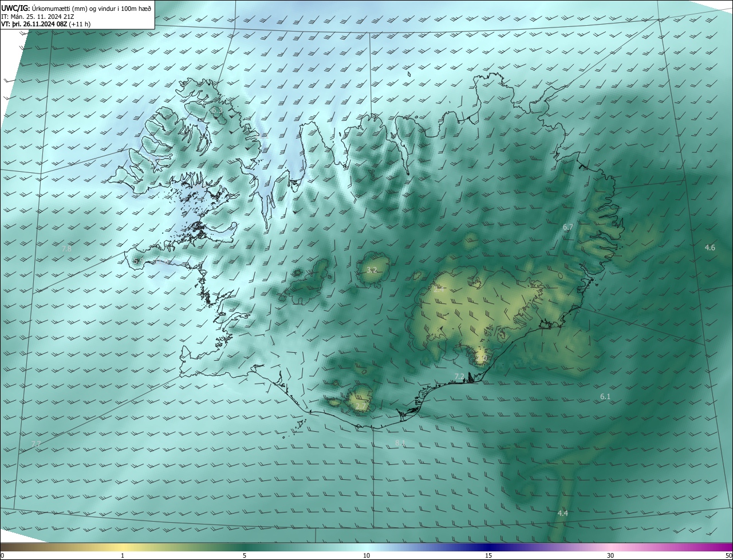Click the 5 tick on the colour scale
Image resolution: width=733 pixels, height=560 pixels.
245,555
